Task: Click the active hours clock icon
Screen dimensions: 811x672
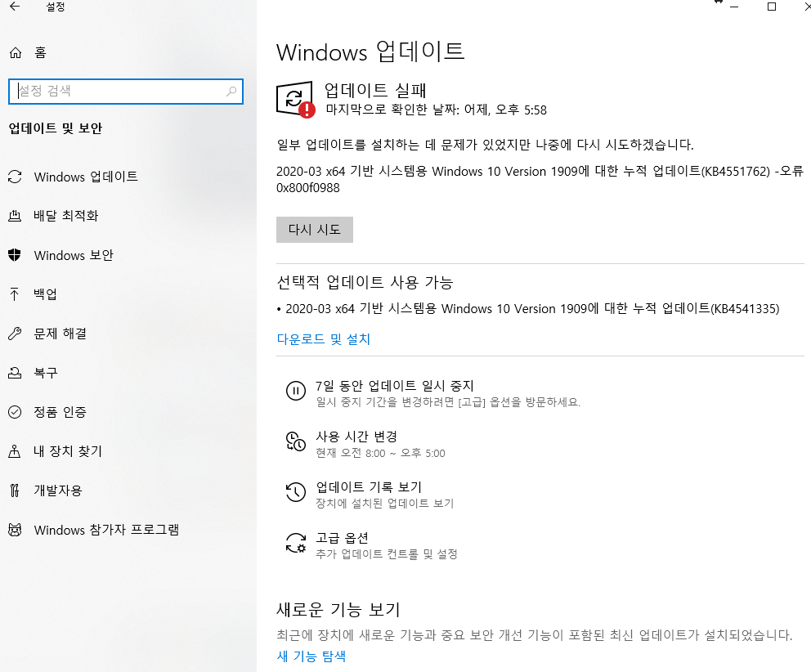Action: [296, 441]
